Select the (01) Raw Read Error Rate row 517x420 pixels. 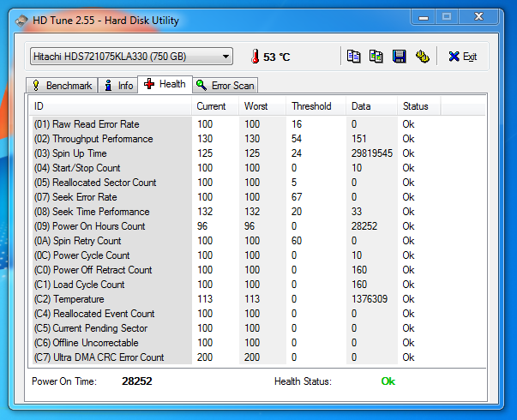[x=257, y=124]
